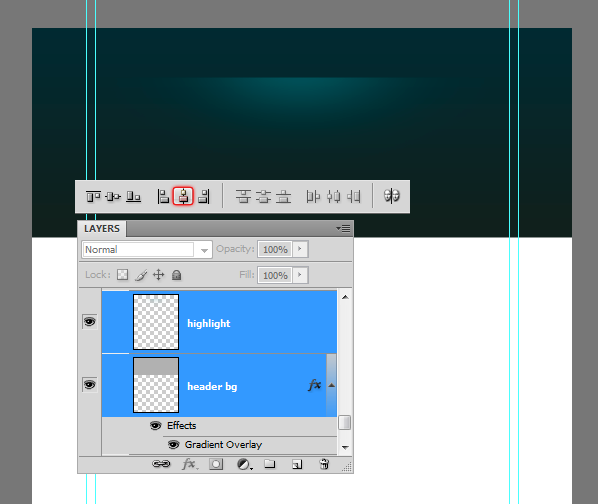Align horizontal centers of selected layers

click(x=183, y=196)
